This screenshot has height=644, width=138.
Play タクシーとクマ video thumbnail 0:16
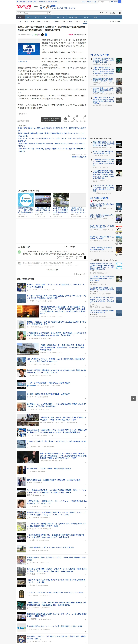pos(119,162)
